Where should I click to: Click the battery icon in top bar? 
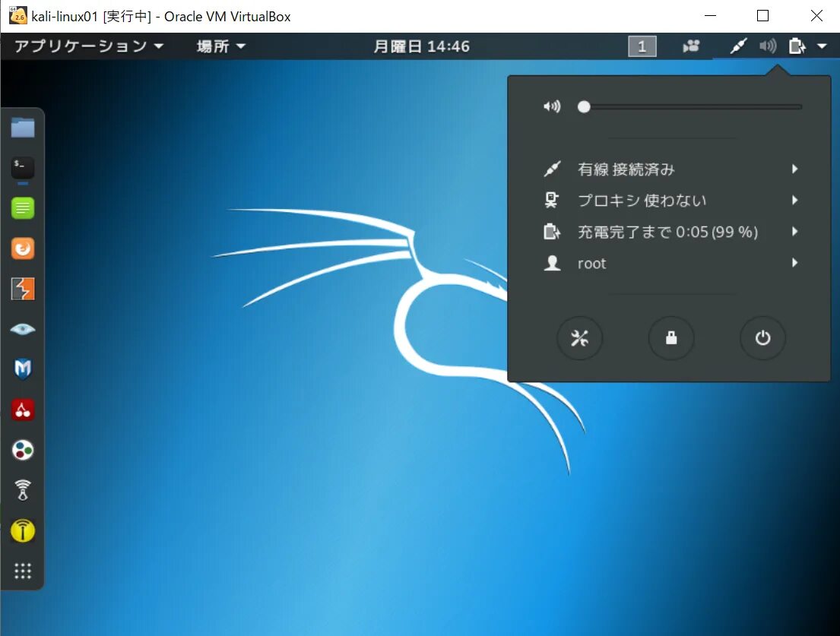click(x=797, y=46)
